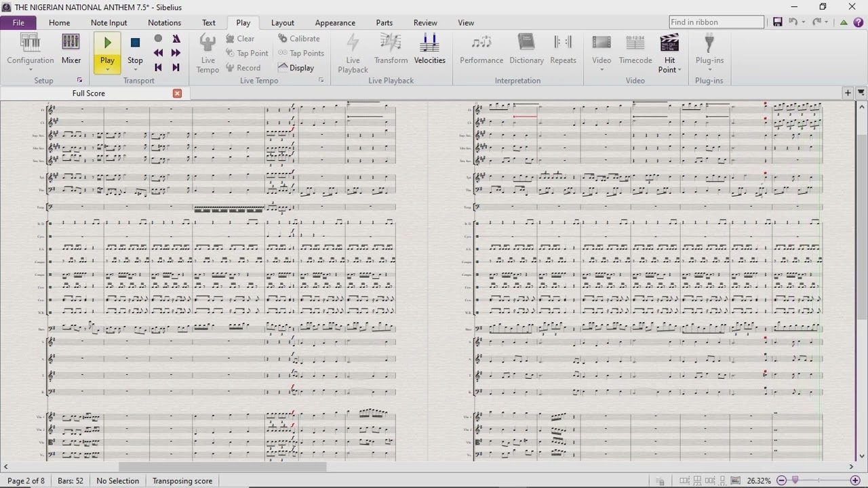Click Calibrate in Live Tempo
The height and width of the screenshot is (488, 868).
(299, 39)
